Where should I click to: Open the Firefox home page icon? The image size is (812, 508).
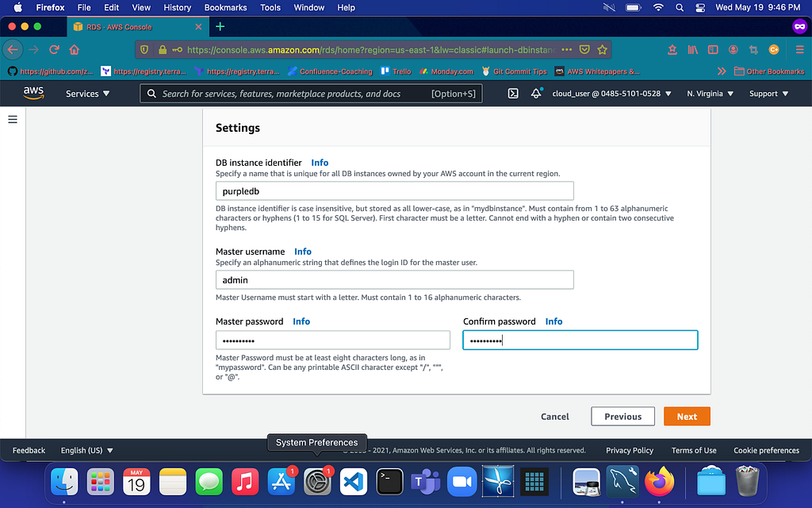point(74,50)
